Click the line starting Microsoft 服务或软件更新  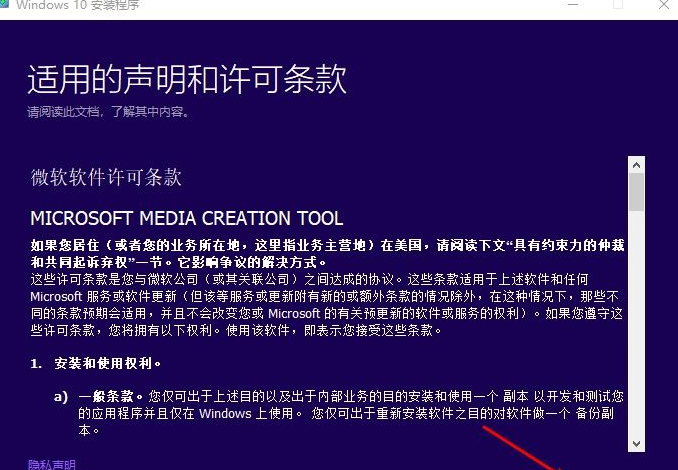tap(324, 297)
